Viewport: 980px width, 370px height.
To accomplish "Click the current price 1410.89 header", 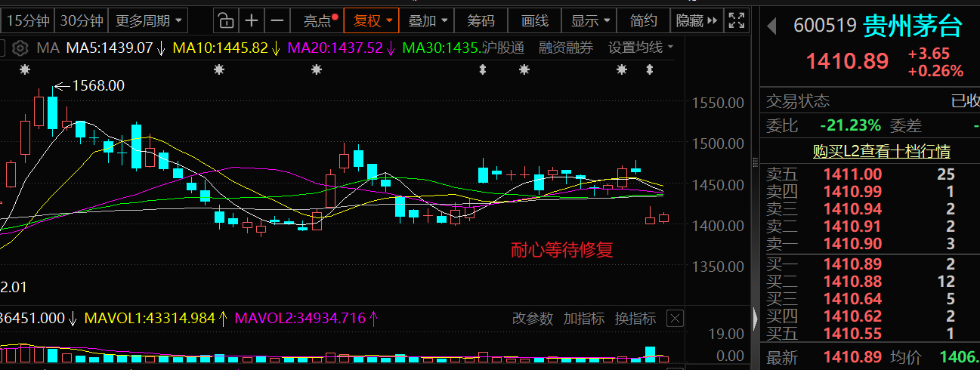I will (848, 61).
